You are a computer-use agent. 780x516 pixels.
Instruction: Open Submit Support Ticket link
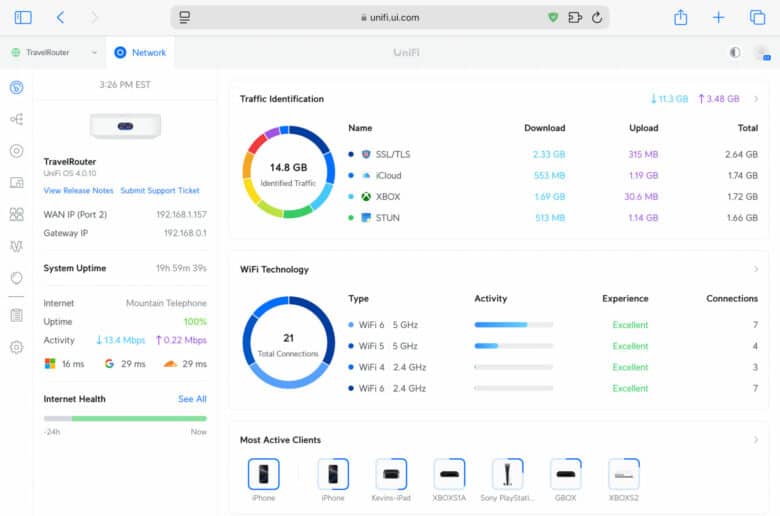click(x=160, y=191)
